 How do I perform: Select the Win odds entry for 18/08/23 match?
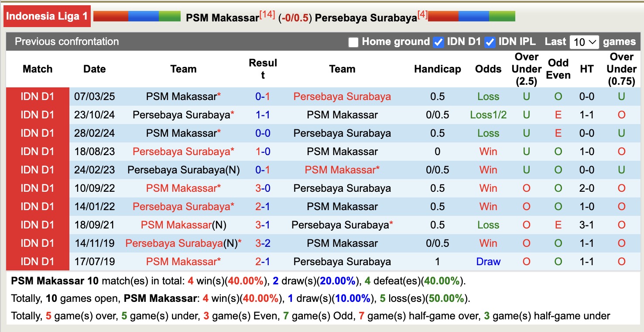click(x=488, y=151)
